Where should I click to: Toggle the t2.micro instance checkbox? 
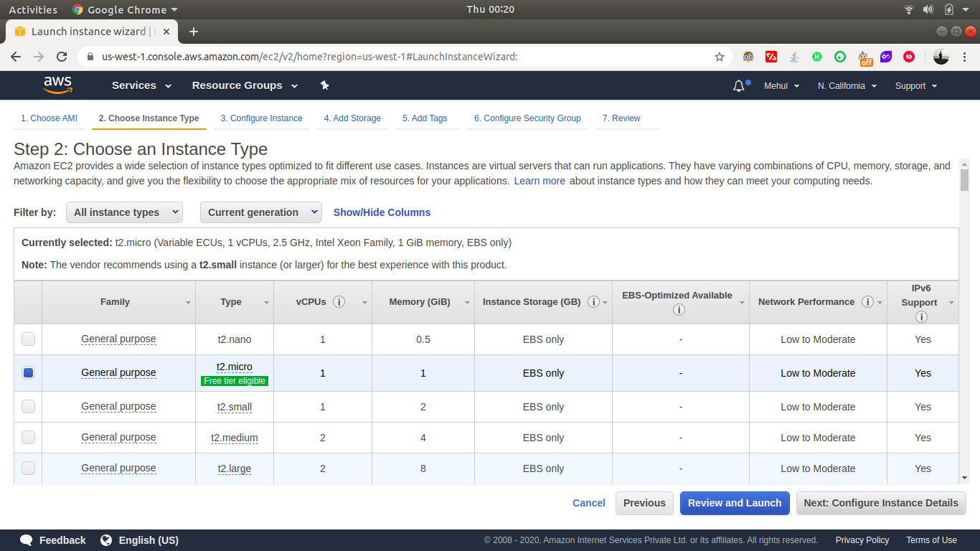(28, 373)
